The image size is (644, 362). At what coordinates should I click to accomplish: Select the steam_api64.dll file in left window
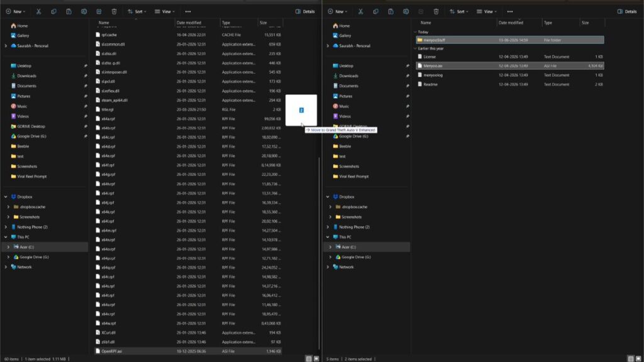point(188,100)
